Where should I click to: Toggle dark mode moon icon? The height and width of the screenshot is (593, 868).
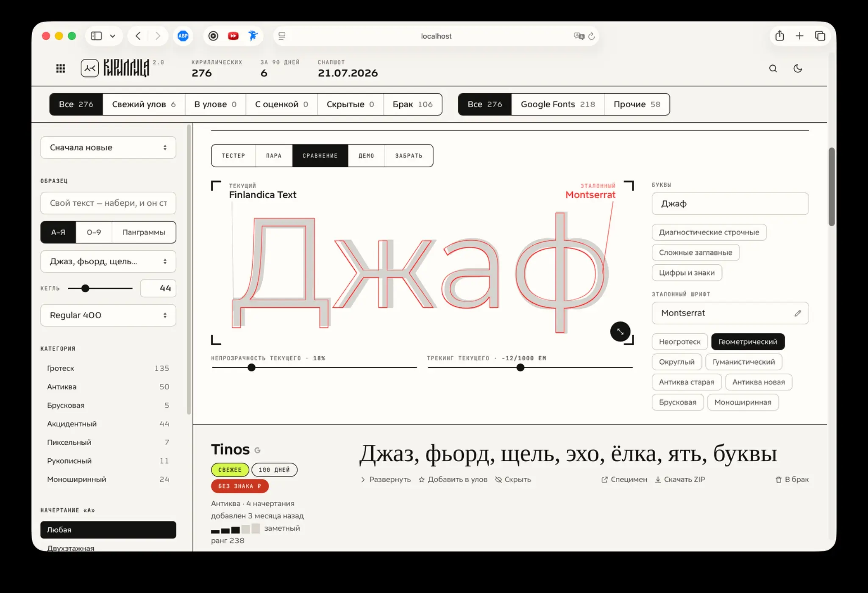tap(798, 69)
